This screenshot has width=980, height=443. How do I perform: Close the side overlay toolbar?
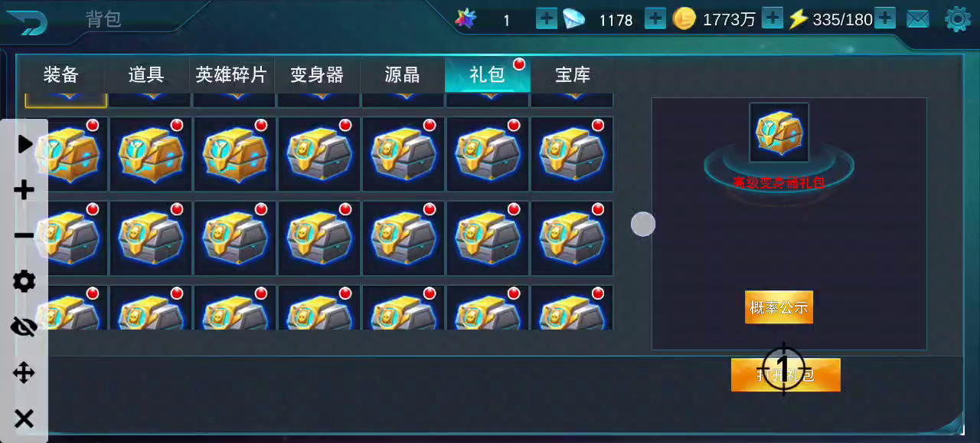pos(24,418)
